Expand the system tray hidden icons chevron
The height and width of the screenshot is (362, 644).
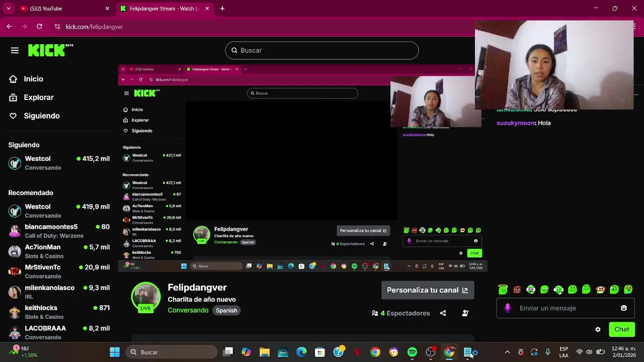[x=507, y=352]
